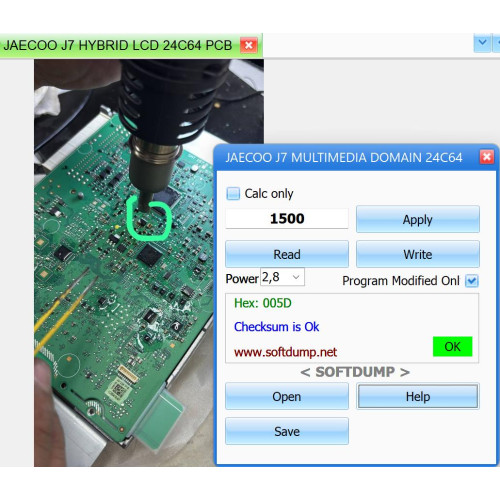
Task: Click the Help button
Action: click(418, 396)
